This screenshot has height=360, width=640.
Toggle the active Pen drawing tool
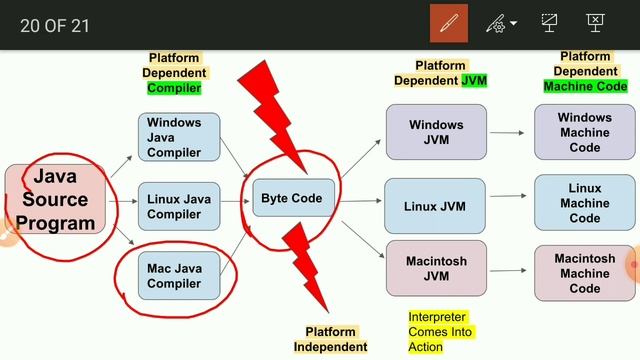coord(449,23)
